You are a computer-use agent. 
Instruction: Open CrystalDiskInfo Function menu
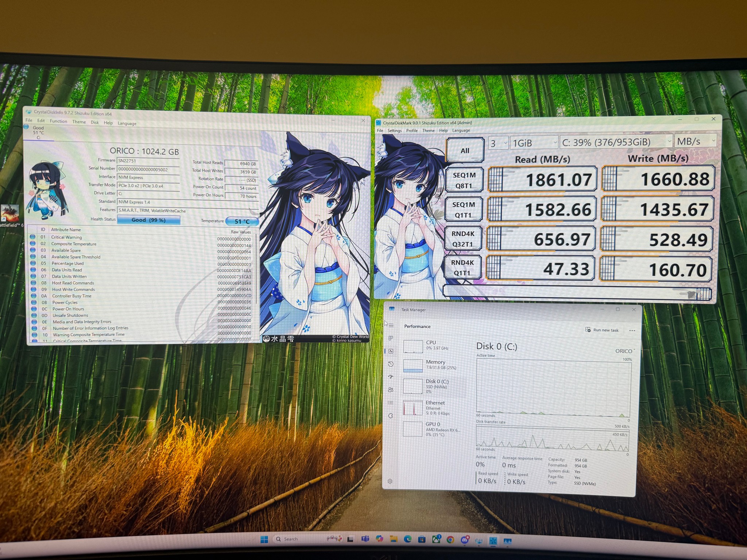pyautogui.click(x=58, y=121)
